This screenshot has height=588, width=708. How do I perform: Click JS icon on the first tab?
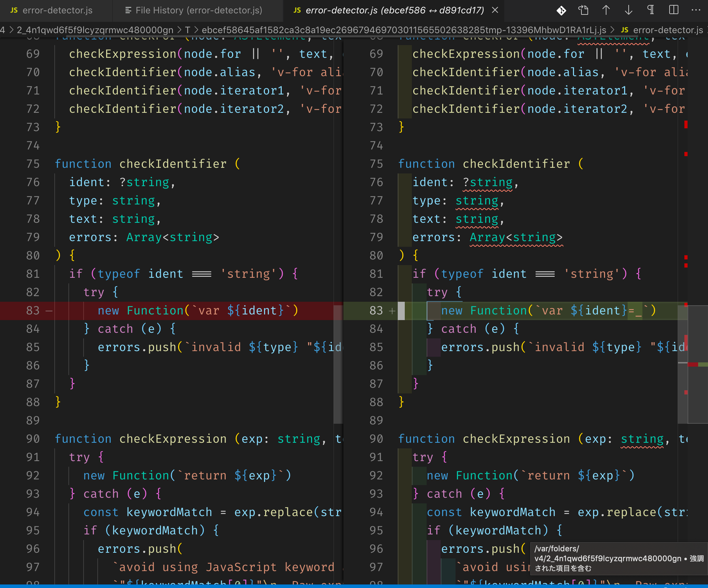point(14,10)
